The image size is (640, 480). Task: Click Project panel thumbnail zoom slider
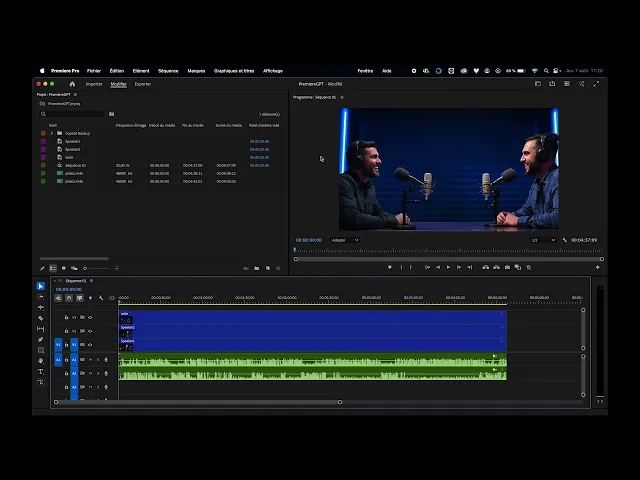pyautogui.click(x=96, y=269)
